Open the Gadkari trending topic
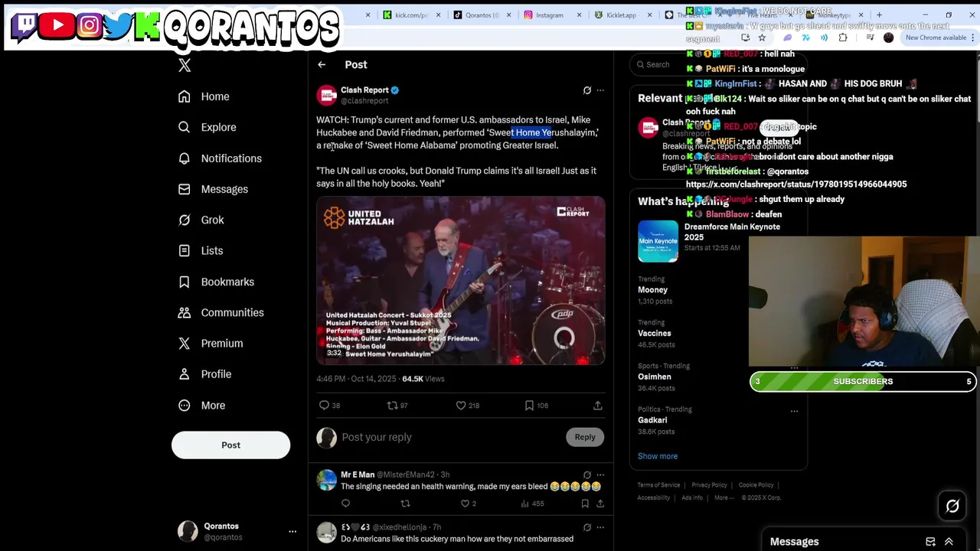Screen dimensions: 980x551 652,420
